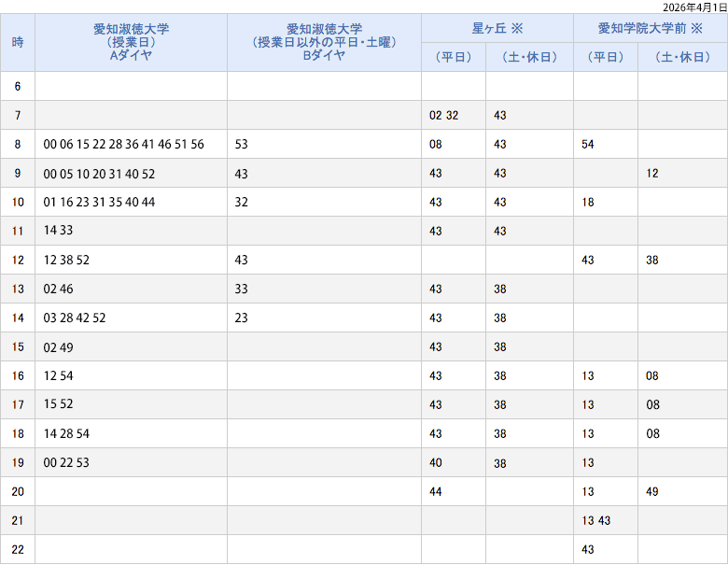Click the 星ヶ丘 ※ header cell
This screenshot has height=565, width=728.
pos(497,28)
